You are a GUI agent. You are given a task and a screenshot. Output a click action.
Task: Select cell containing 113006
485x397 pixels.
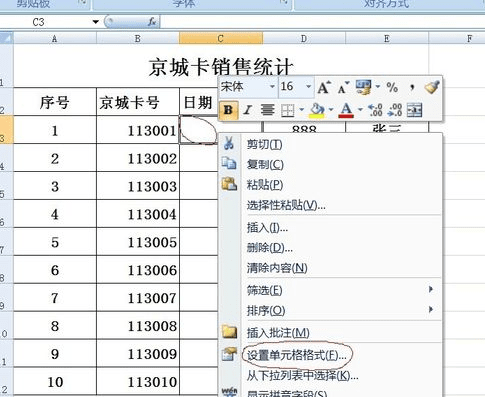coord(138,270)
